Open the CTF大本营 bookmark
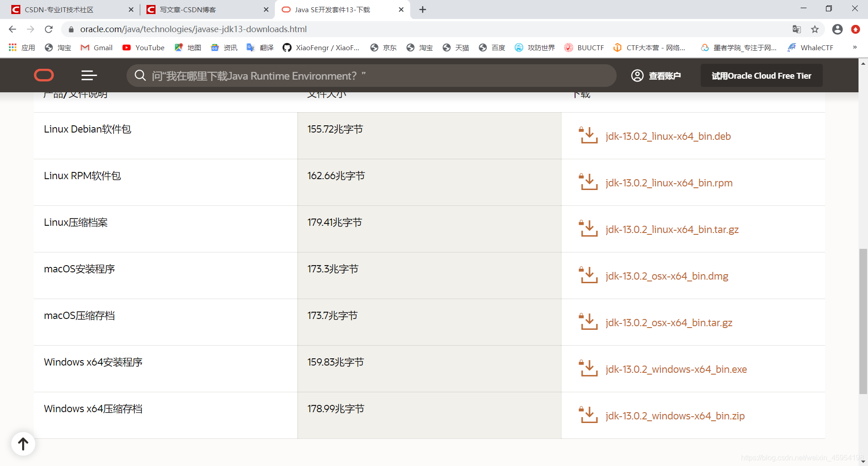 [649, 48]
